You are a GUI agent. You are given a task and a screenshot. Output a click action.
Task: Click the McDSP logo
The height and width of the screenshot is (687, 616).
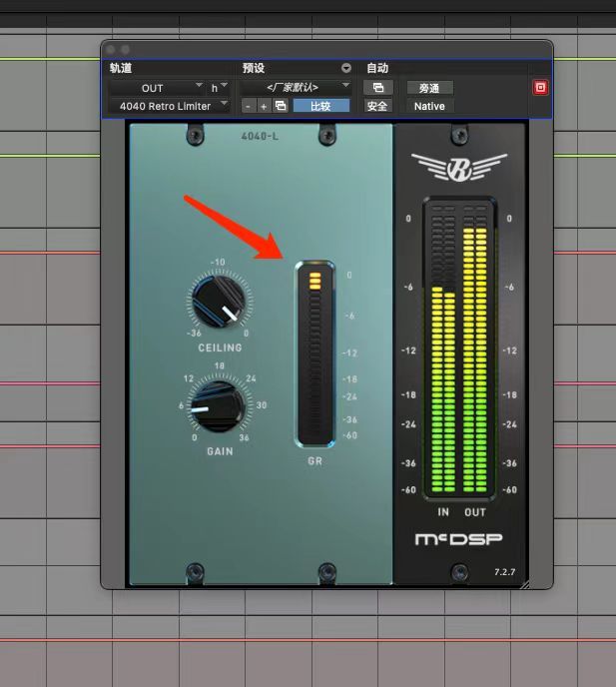458,539
